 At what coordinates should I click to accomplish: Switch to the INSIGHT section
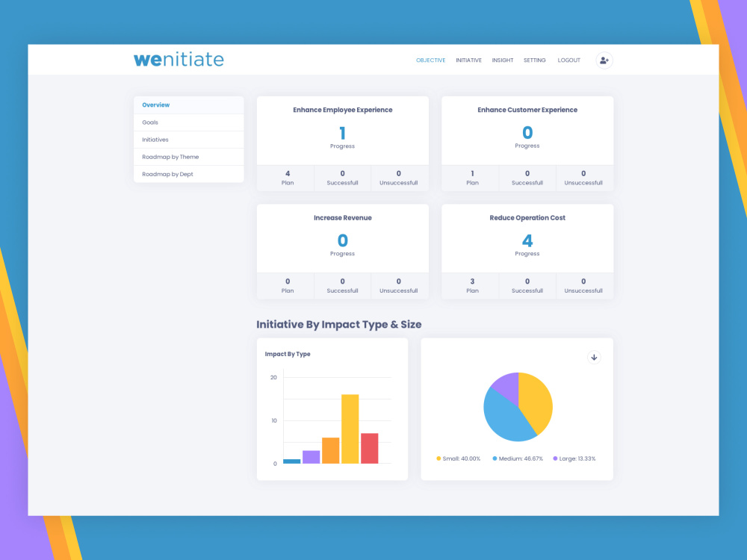pos(503,60)
